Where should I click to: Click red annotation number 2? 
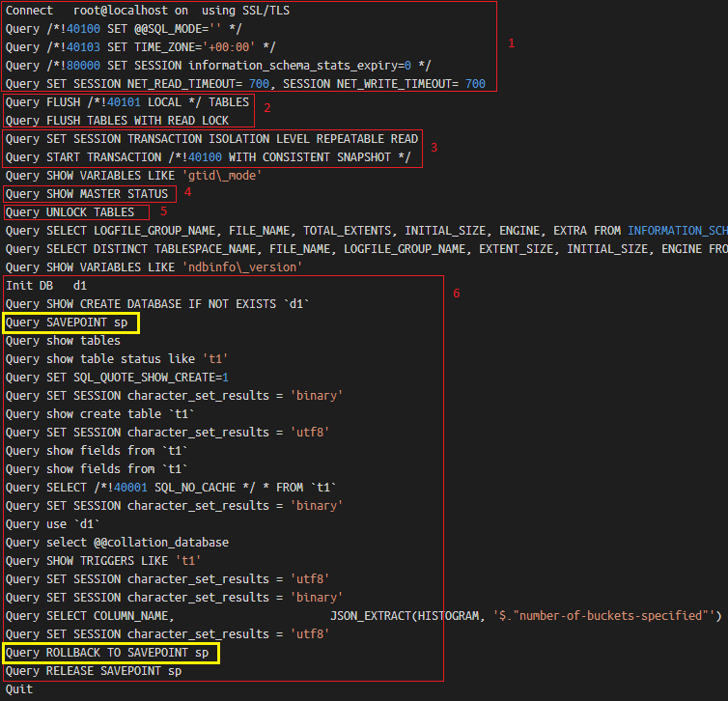click(x=267, y=107)
